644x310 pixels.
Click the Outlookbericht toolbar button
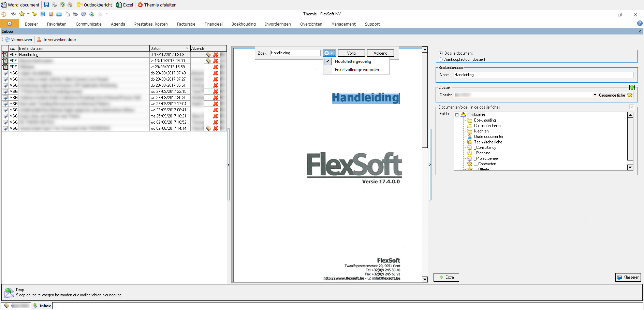click(94, 5)
